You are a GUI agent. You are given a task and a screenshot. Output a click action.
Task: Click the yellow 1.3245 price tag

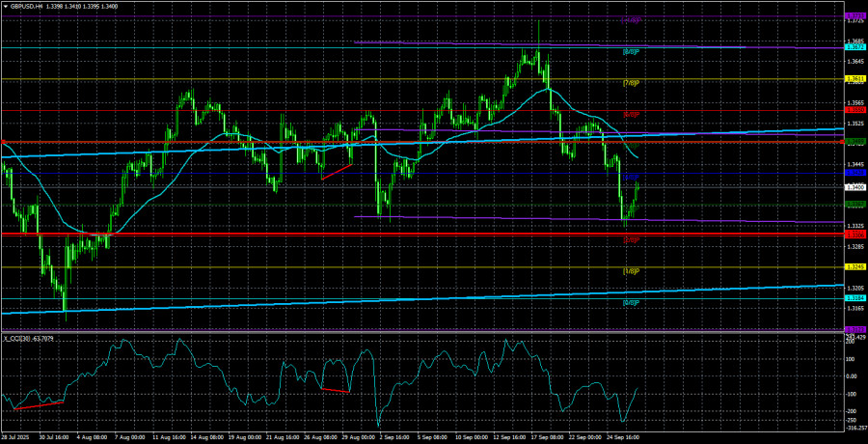pos(854,267)
